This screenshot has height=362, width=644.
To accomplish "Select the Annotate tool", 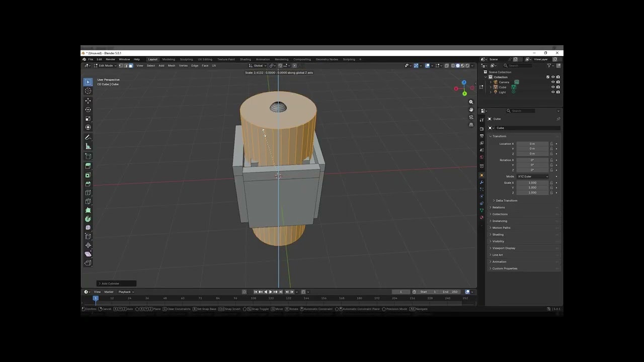I will pos(88,137).
